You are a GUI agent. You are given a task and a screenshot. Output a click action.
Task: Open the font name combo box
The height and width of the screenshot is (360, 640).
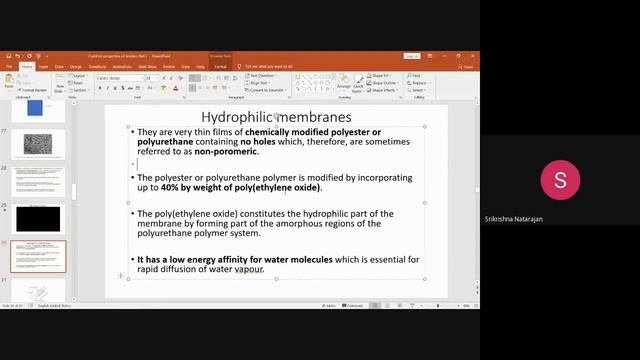tap(120, 78)
